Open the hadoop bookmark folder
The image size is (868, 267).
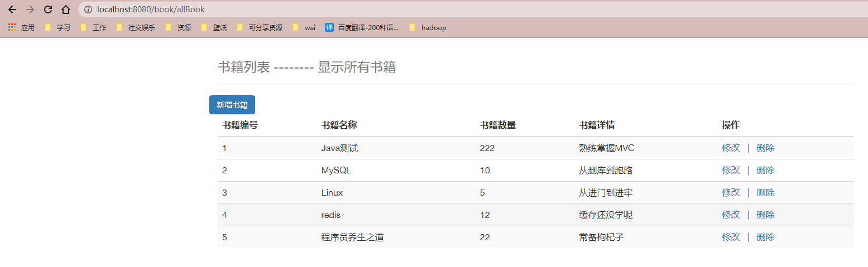tap(428, 27)
